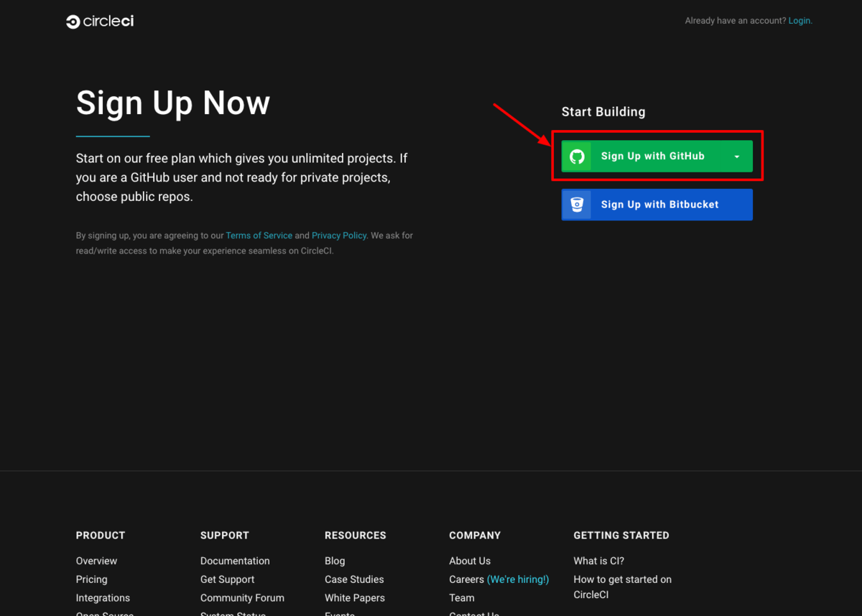Viewport: 862px width, 616px height.
Task: Open How to get started on CircleCI
Action: click(622, 587)
